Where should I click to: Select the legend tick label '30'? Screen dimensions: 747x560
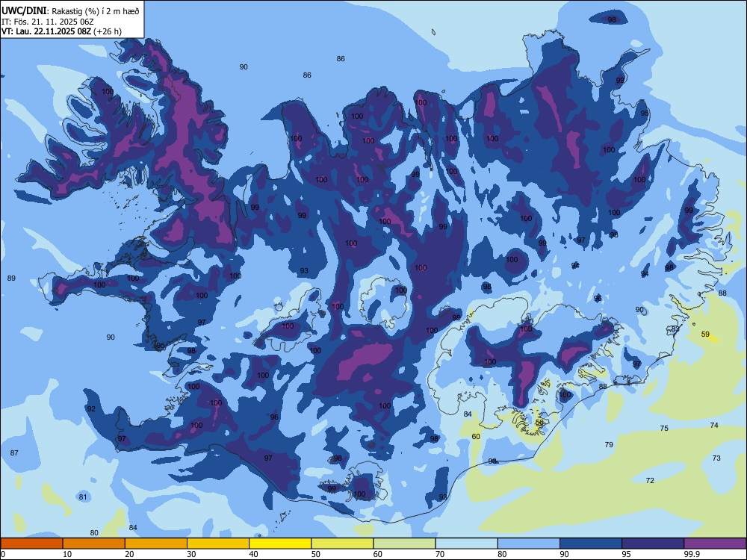tap(191, 554)
